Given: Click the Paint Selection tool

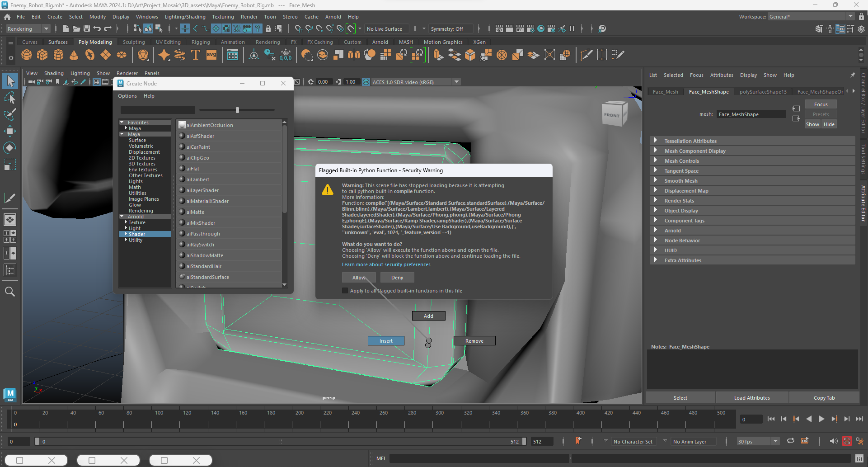Looking at the screenshot, I should coord(10,114).
